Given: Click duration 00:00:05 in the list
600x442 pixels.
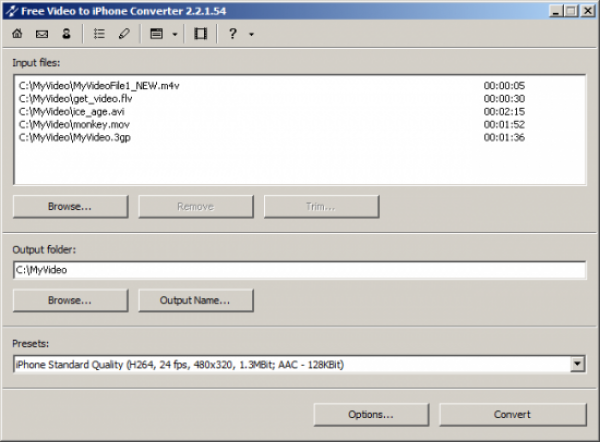Looking at the screenshot, I should point(504,86).
